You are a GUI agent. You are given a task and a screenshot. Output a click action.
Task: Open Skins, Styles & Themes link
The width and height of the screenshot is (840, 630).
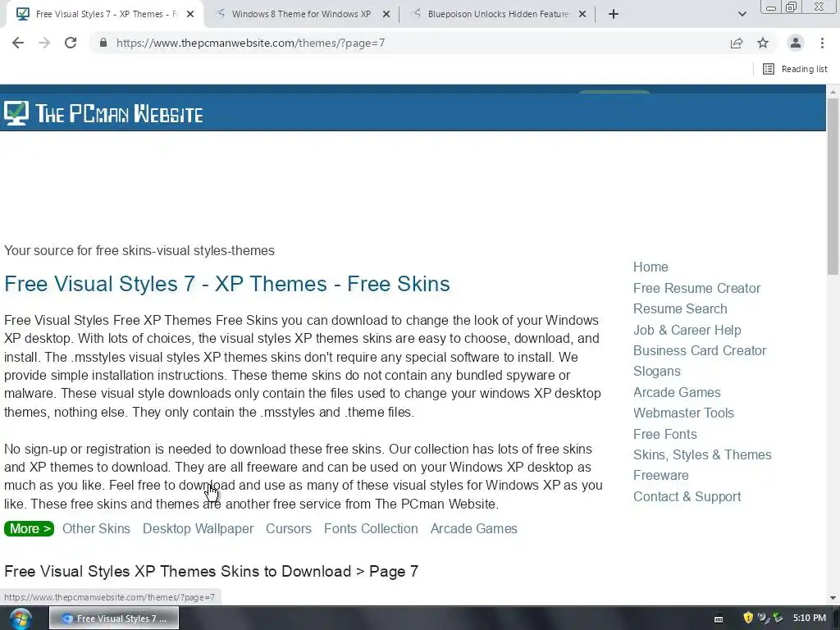[702, 454]
